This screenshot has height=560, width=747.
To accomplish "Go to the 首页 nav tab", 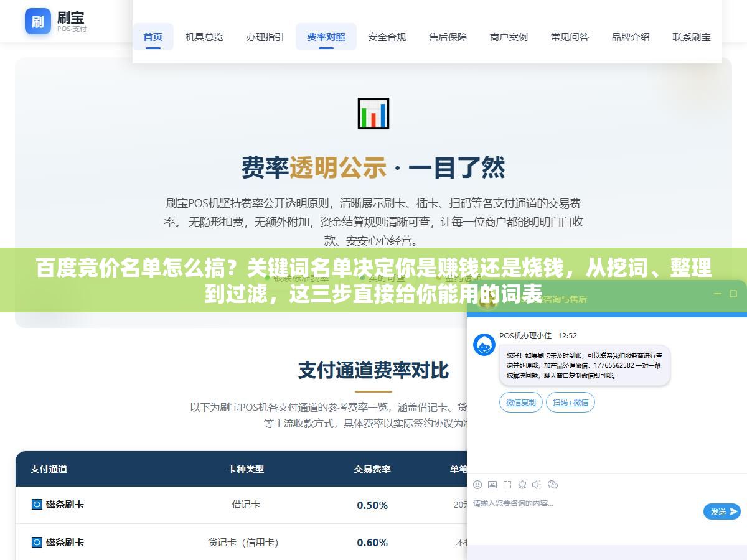I will (x=153, y=37).
